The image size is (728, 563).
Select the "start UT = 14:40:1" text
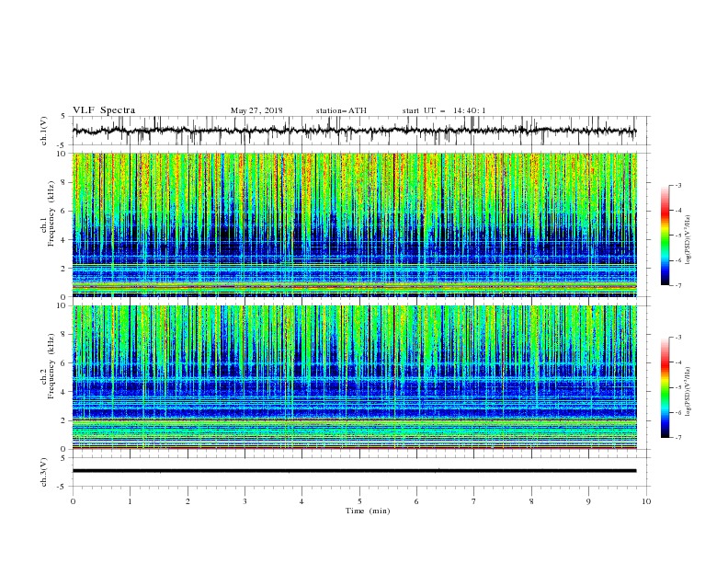444,110
